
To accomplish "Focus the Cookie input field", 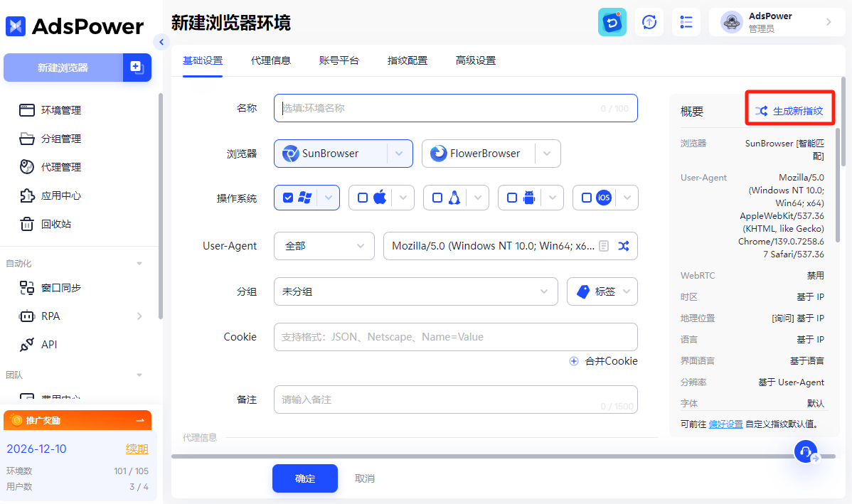I will (x=455, y=337).
